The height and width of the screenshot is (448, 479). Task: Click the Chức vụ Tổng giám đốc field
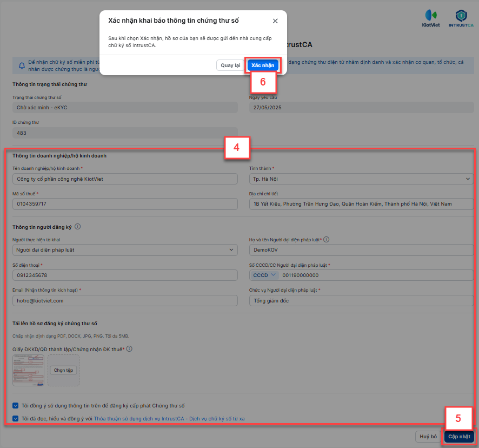pos(361,301)
